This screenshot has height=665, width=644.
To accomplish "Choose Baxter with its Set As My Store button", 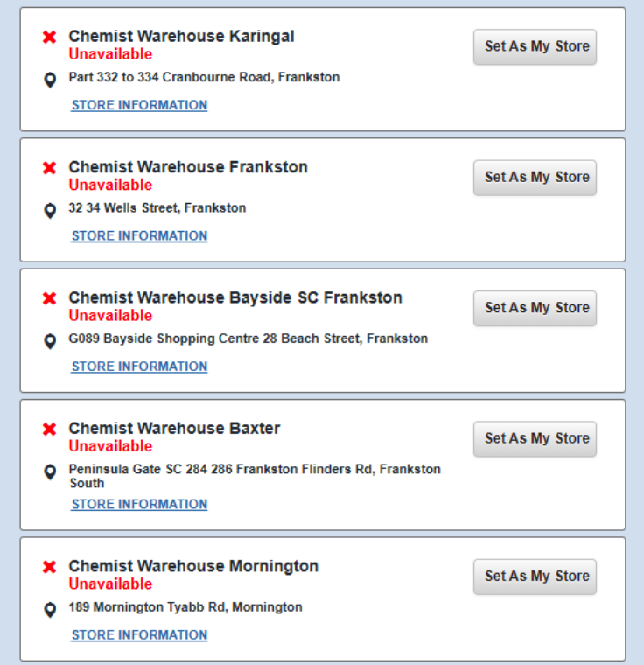I will point(535,438).
